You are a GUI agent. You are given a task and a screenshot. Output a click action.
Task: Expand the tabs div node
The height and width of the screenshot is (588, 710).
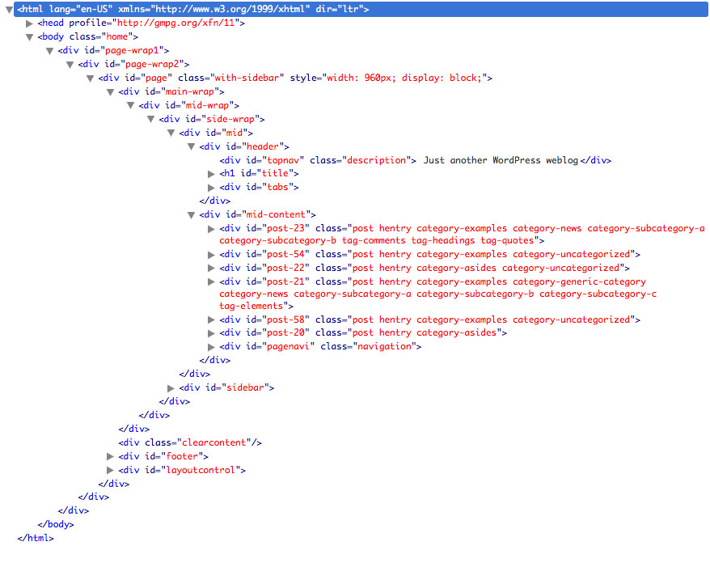point(211,187)
